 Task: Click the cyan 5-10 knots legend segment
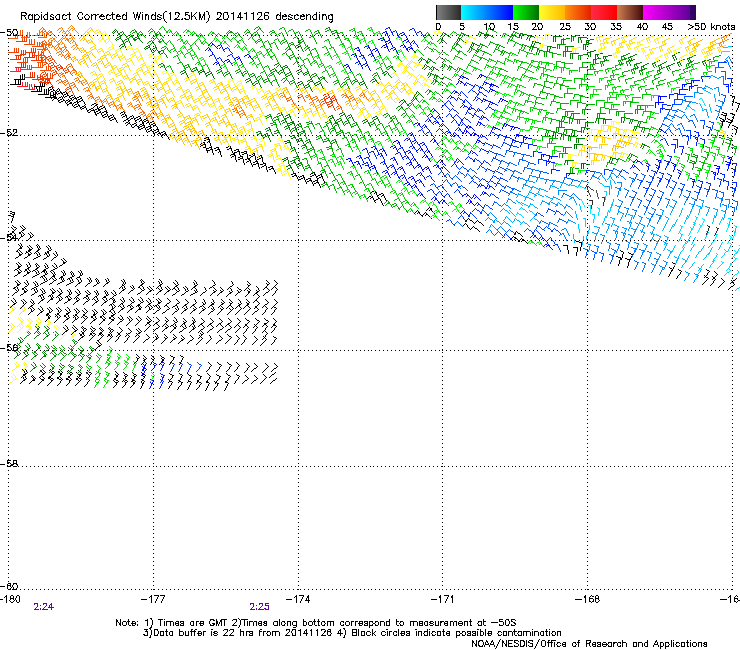point(474,12)
